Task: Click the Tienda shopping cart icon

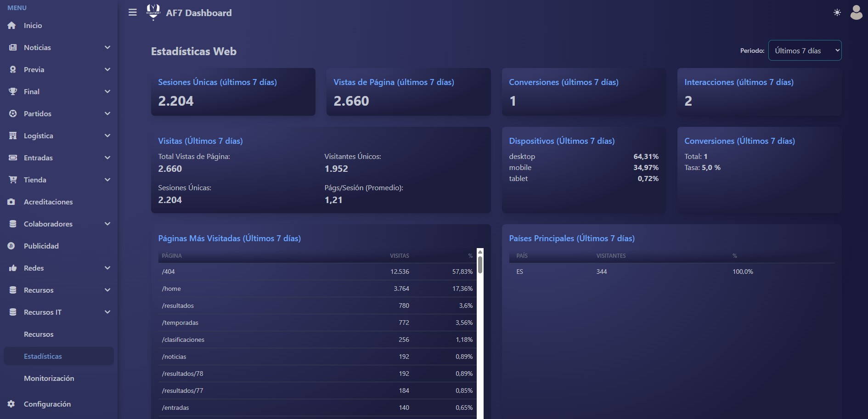Action: click(x=13, y=180)
